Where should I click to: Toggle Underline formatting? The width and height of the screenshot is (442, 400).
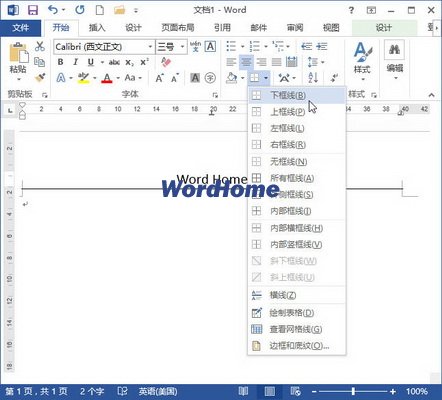coord(91,62)
